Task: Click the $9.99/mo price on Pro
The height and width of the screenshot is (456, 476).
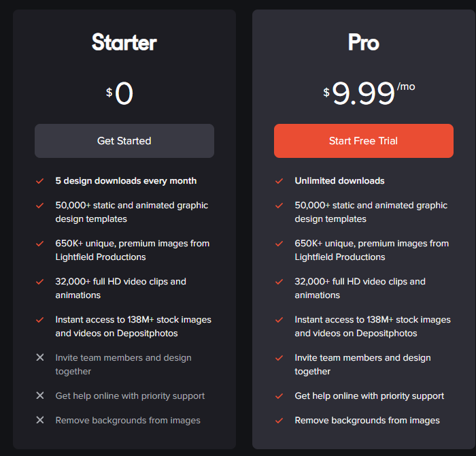Action: point(369,93)
